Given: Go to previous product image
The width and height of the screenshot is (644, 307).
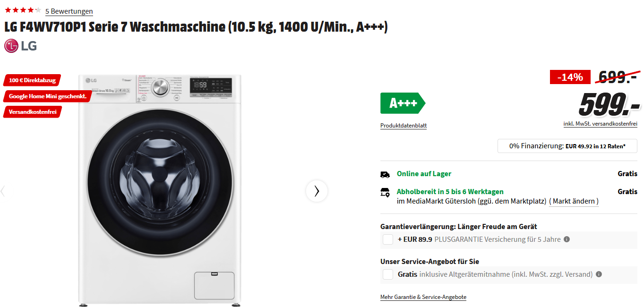Looking at the screenshot, I should point(3,191).
